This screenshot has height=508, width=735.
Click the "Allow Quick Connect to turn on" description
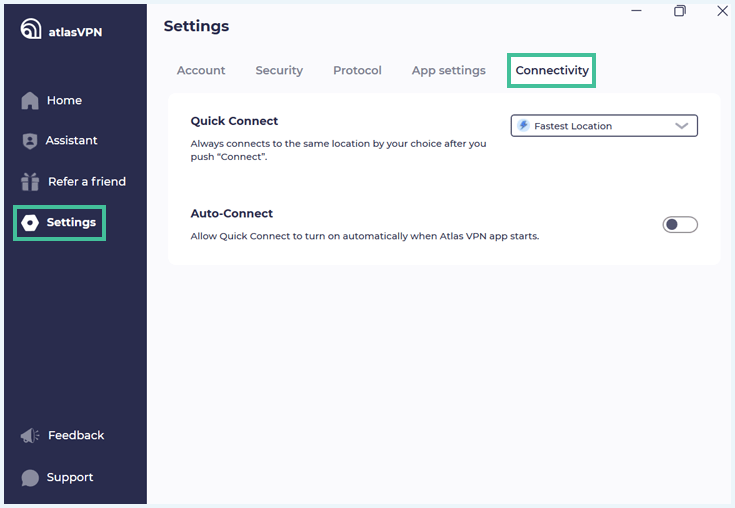[365, 236]
